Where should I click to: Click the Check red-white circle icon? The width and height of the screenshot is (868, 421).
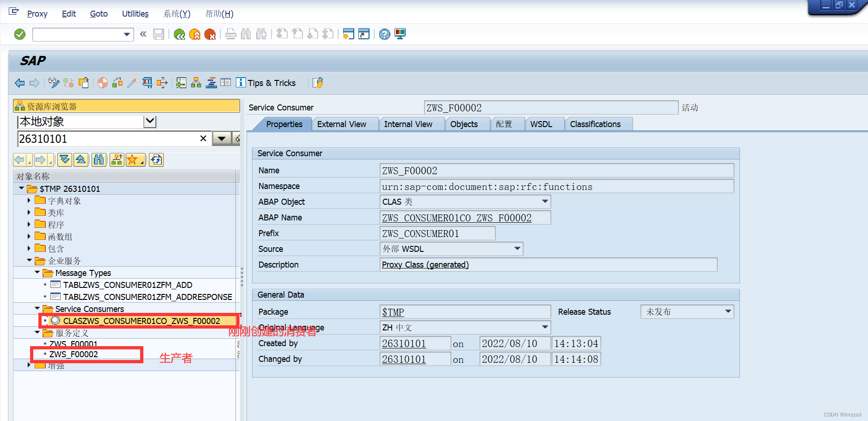coord(103,83)
